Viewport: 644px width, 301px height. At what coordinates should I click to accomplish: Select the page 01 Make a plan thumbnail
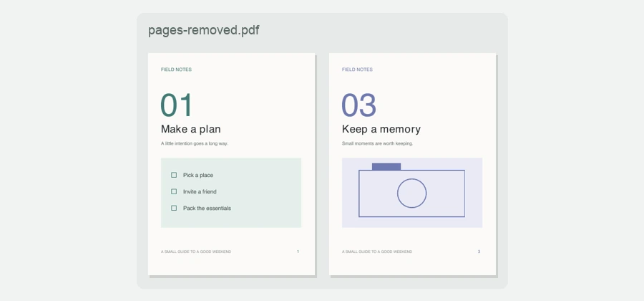[231, 164]
